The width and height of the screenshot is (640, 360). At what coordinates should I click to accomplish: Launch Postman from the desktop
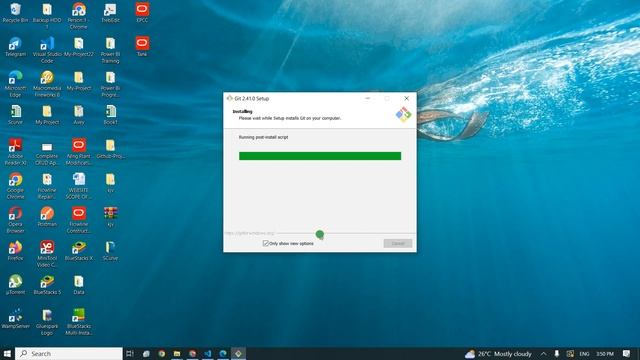pyautogui.click(x=47, y=216)
